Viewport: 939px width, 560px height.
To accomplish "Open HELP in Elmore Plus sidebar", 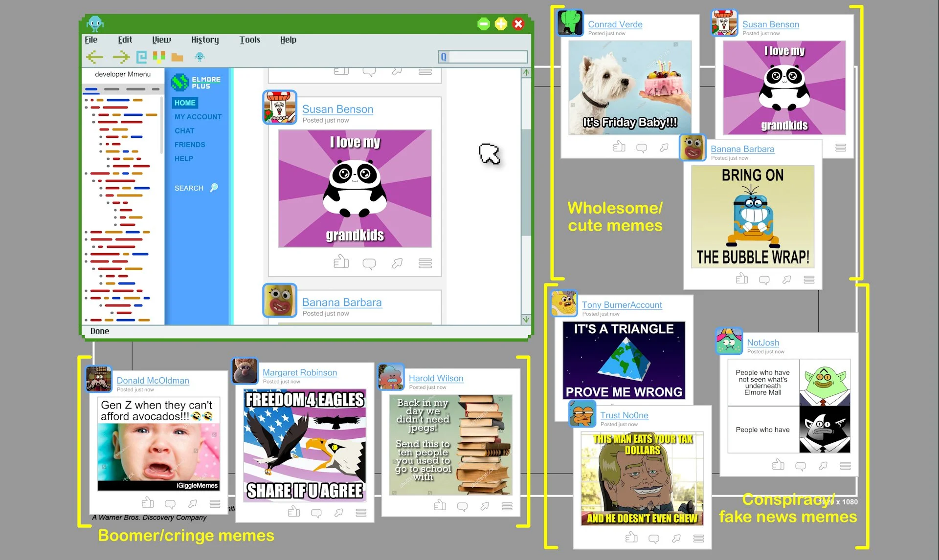I will coord(184,158).
